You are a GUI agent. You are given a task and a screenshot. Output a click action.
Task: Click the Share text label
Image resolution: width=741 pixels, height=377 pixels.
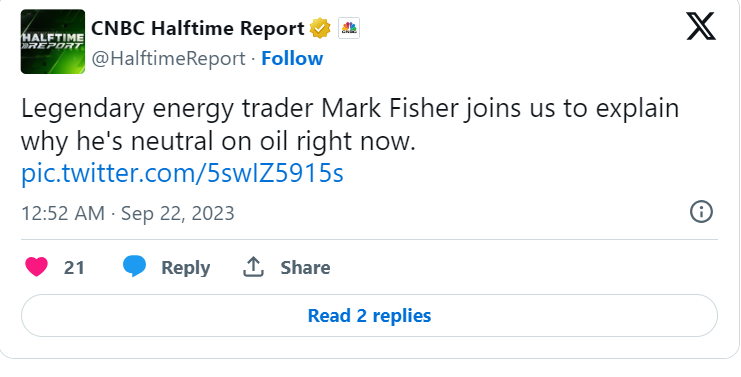click(x=305, y=267)
